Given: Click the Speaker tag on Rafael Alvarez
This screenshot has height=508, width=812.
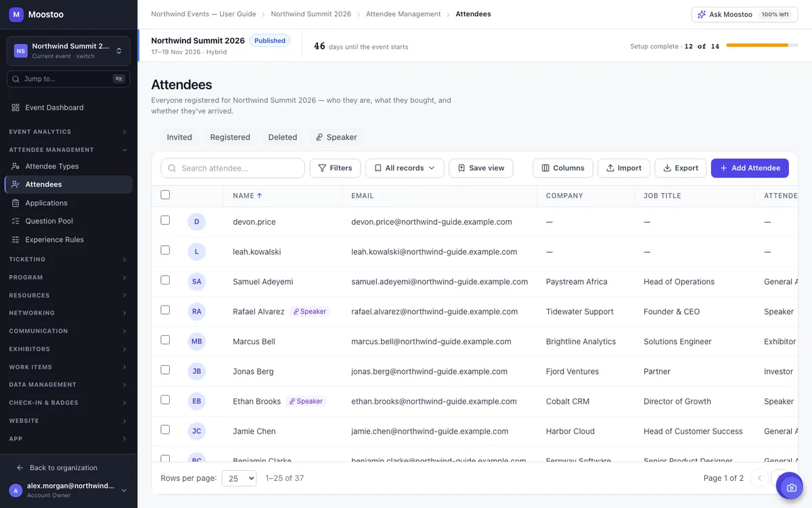Looking at the screenshot, I should (310, 312).
